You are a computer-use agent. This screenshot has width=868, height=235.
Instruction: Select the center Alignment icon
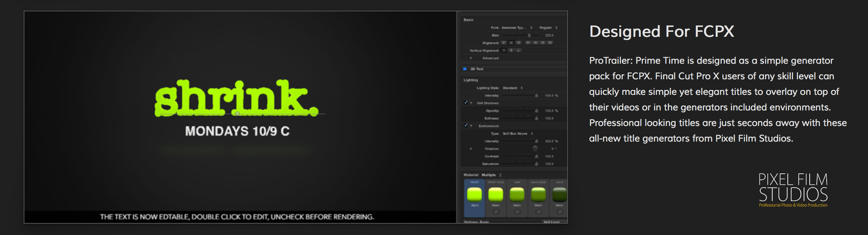511,43
